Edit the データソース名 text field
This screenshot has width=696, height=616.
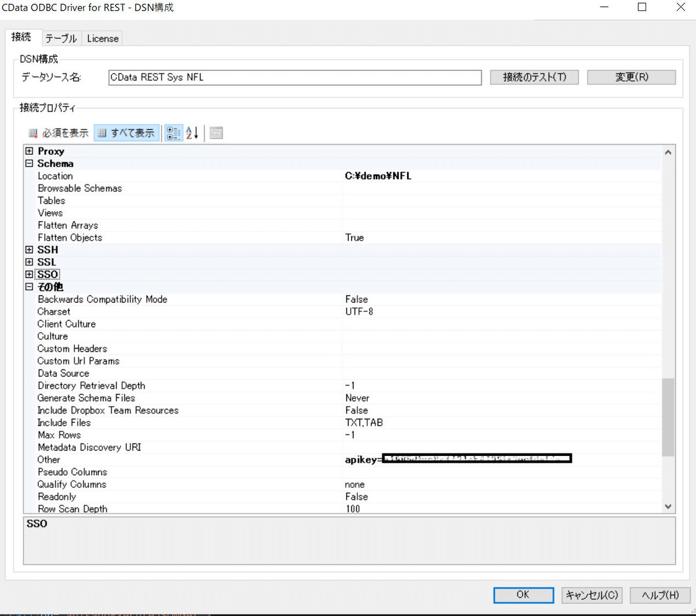(x=295, y=77)
